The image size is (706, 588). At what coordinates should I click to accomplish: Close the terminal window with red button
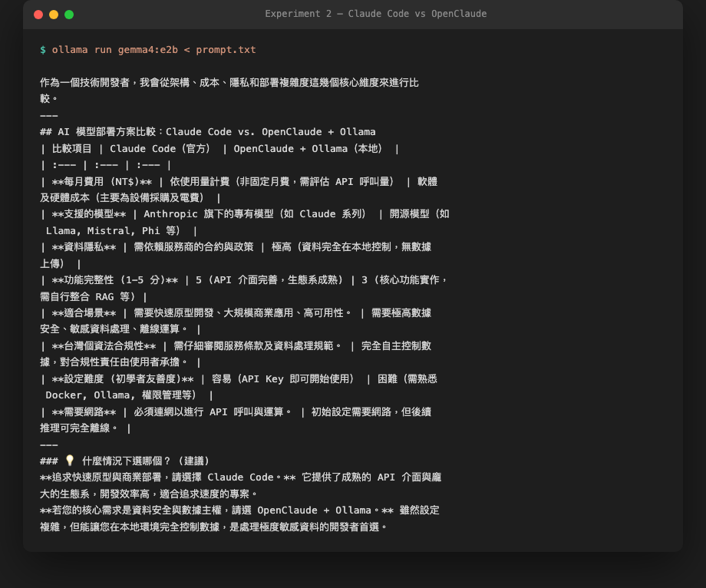click(x=38, y=15)
